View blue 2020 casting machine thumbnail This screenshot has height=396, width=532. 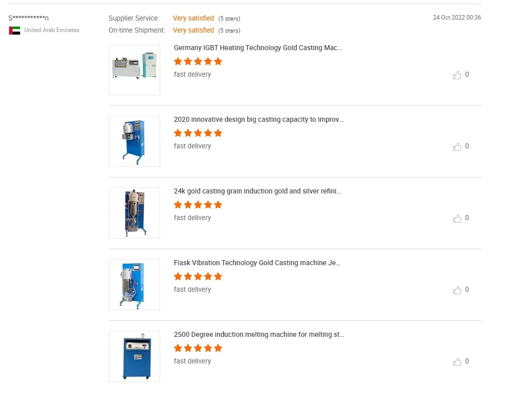click(x=135, y=141)
